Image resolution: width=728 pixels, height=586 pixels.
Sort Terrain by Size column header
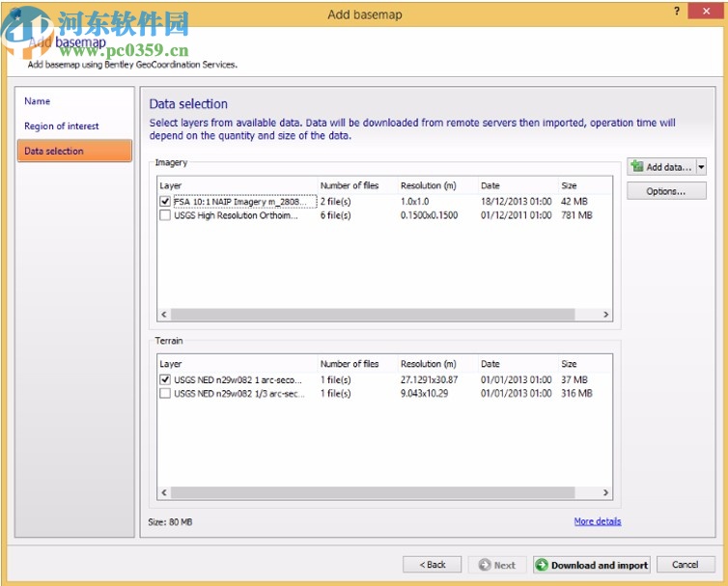[x=585, y=364]
